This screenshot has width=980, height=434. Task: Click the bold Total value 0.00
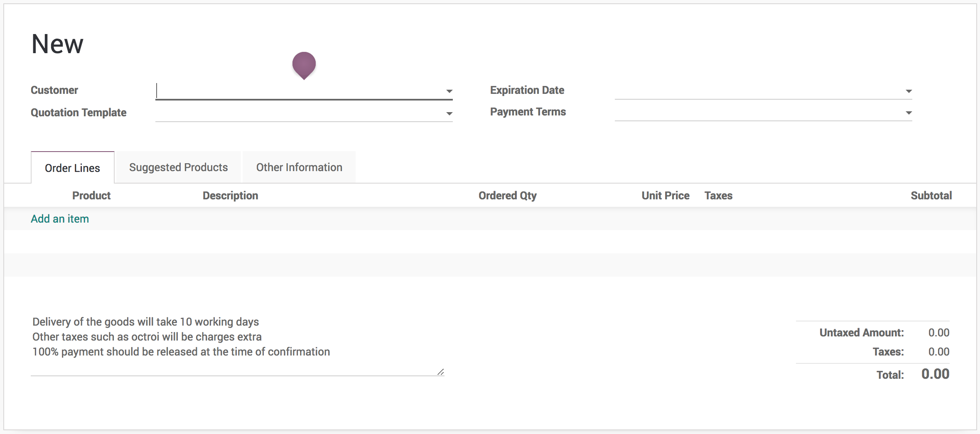pos(935,374)
